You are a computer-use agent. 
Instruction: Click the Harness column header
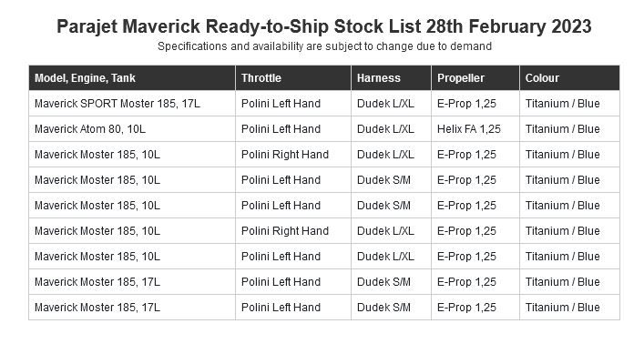click(391, 78)
